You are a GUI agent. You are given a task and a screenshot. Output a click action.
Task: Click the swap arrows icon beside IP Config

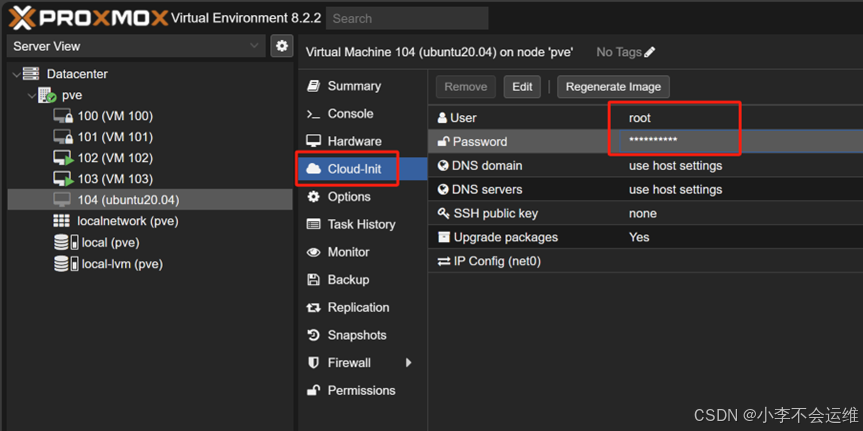pos(444,261)
